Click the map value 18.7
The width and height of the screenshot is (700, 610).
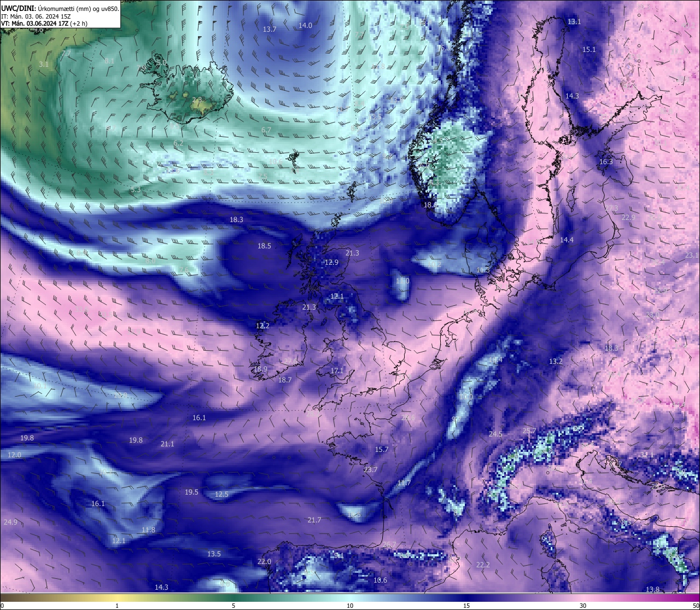pyautogui.click(x=284, y=380)
